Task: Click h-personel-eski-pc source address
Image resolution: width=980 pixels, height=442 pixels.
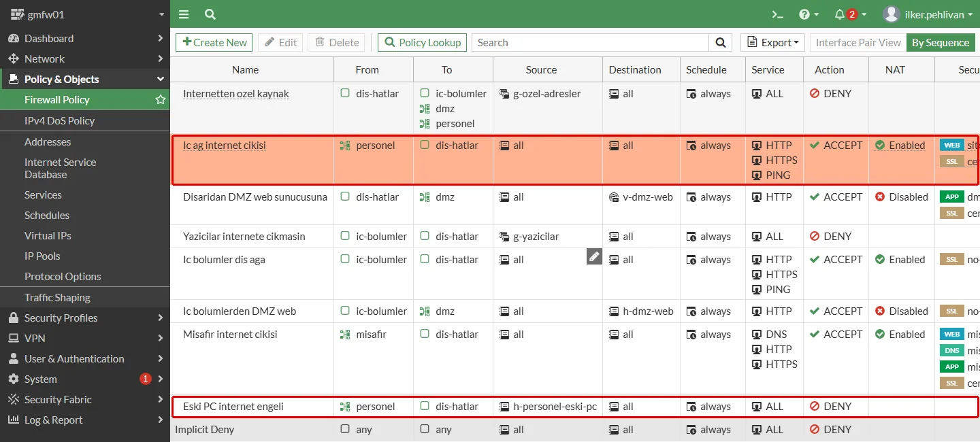Action: click(x=548, y=407)
